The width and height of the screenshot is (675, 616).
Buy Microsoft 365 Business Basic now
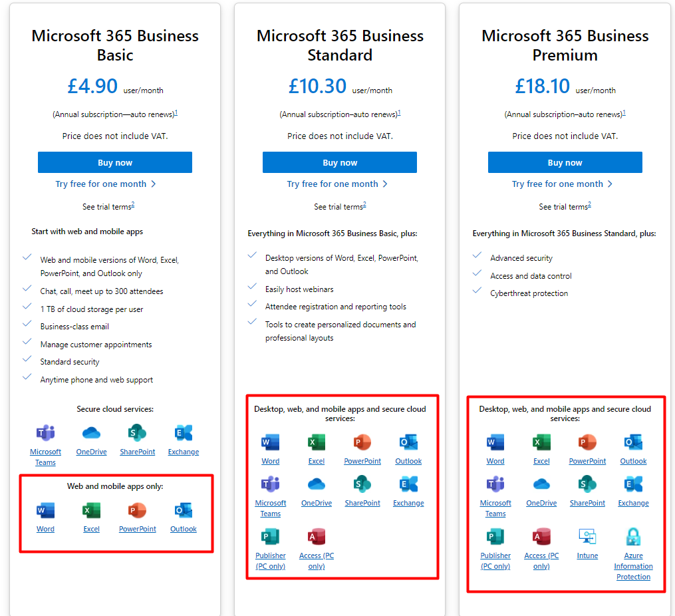115,162
